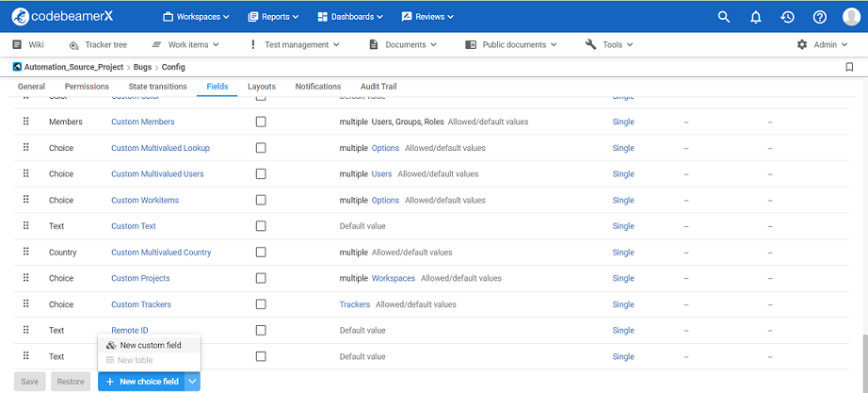
Task: Tick the checkbox for Custom Members
Action: click(x=261, y=122)
